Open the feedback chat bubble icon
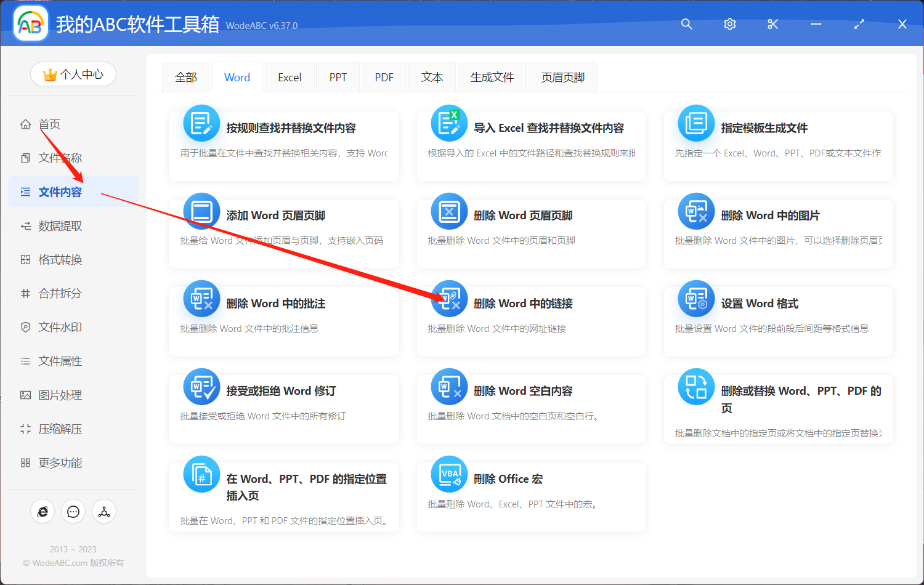The width and height of the screenshot is (924, 585). click(x=73, y=511)
